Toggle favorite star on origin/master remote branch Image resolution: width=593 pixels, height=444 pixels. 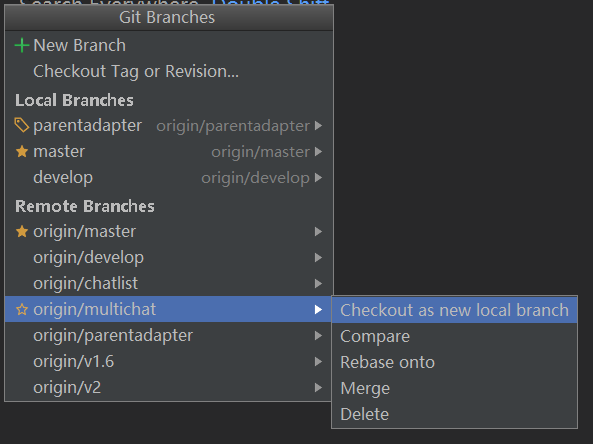pos(22,231)
